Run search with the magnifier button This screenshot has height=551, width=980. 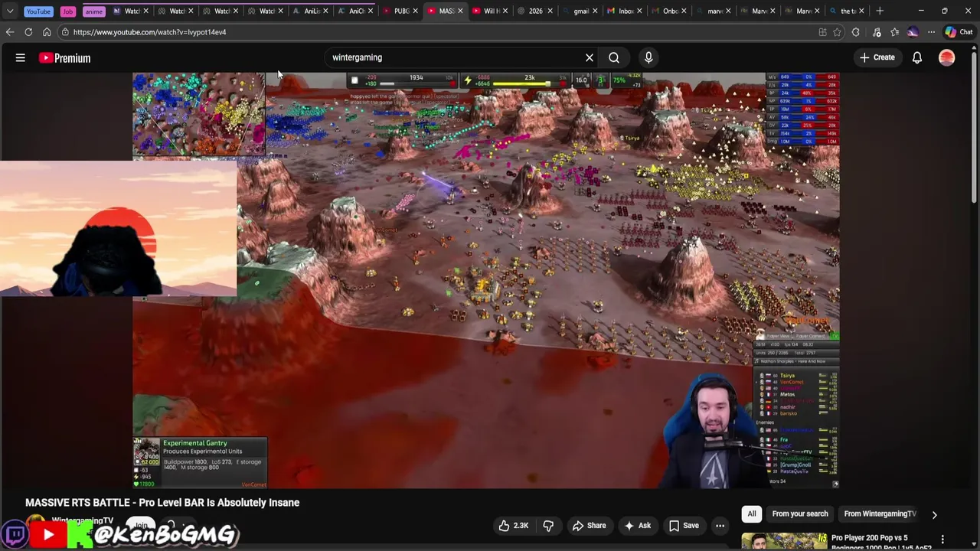tap(614, 57)
